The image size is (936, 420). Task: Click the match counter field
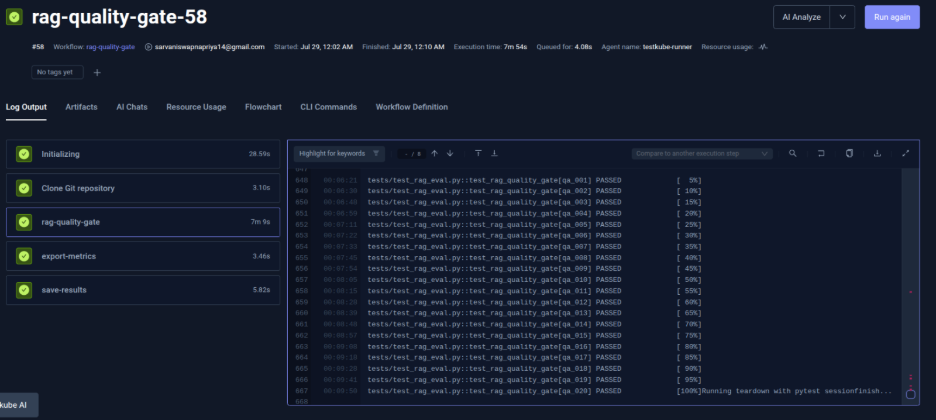point(412,154)
